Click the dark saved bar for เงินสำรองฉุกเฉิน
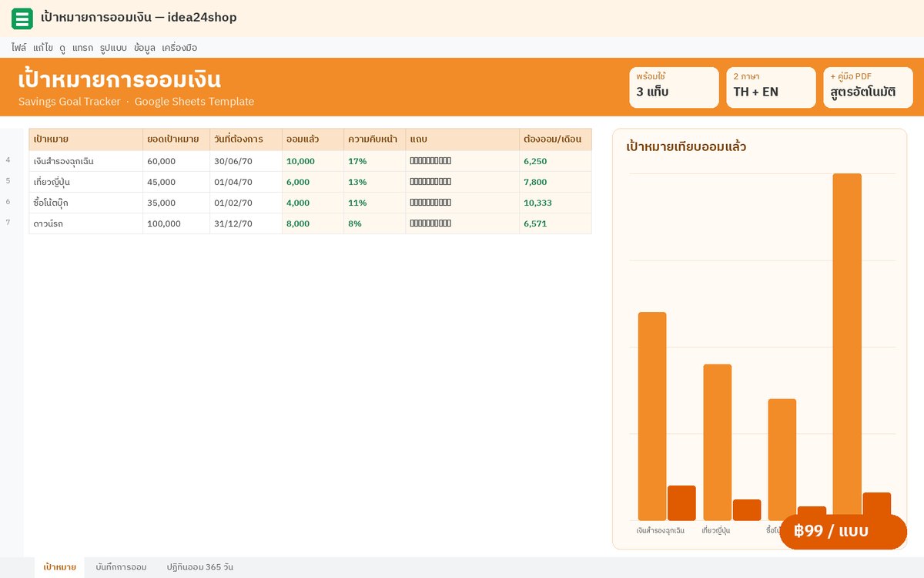Screen dimensions: 924x578 click(x=681, y=503)
